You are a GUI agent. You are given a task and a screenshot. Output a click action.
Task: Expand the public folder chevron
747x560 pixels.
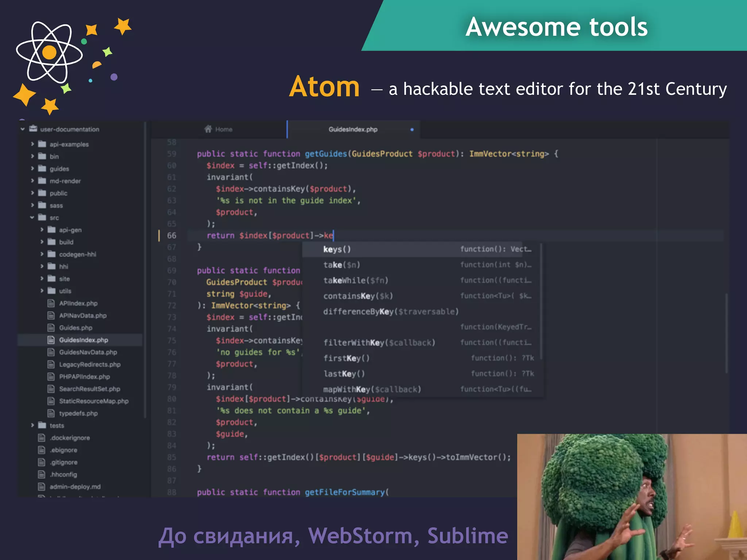click(x=32, y=193)
